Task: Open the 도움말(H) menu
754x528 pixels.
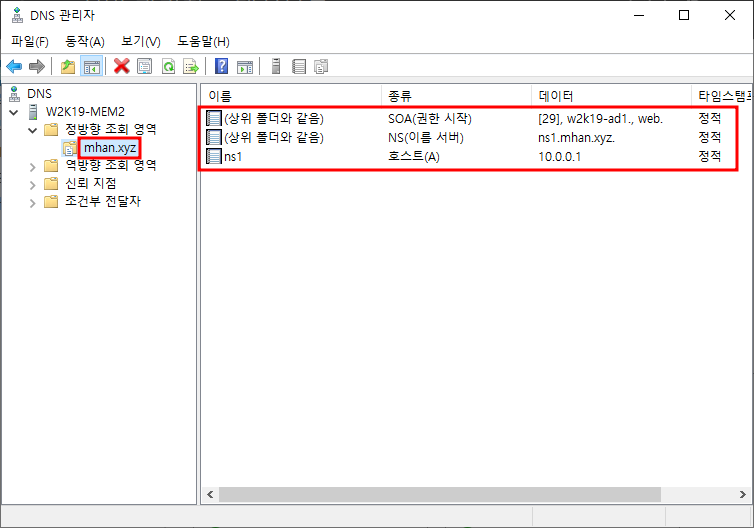Action: (x=203, y=41)
